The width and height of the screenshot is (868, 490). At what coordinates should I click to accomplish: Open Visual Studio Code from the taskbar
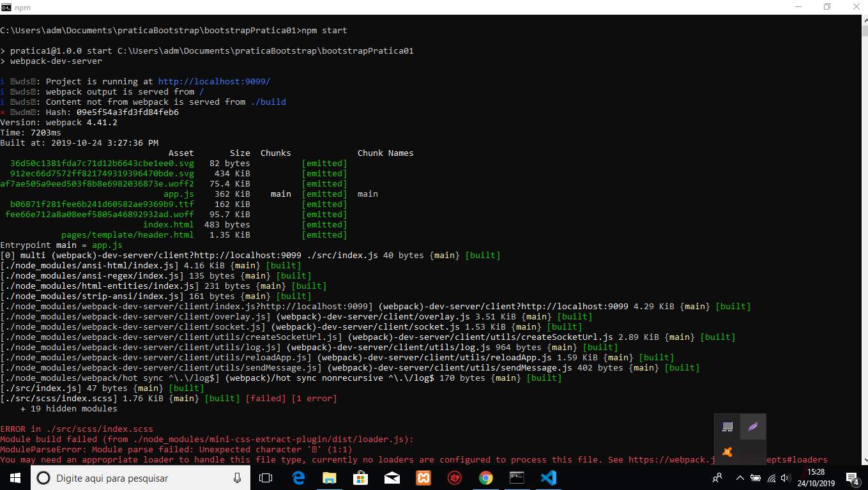(549, 478)
